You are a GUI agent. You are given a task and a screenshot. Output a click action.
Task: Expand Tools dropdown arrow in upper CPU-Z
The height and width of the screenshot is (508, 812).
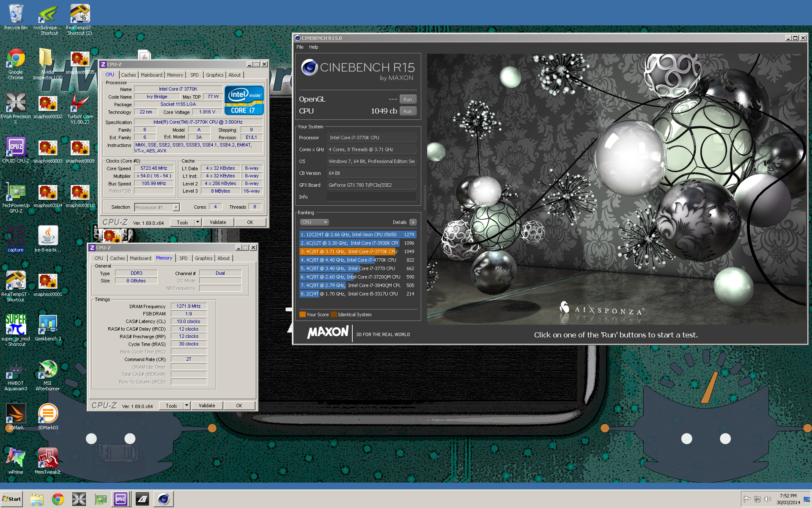(x=198, y=222)
